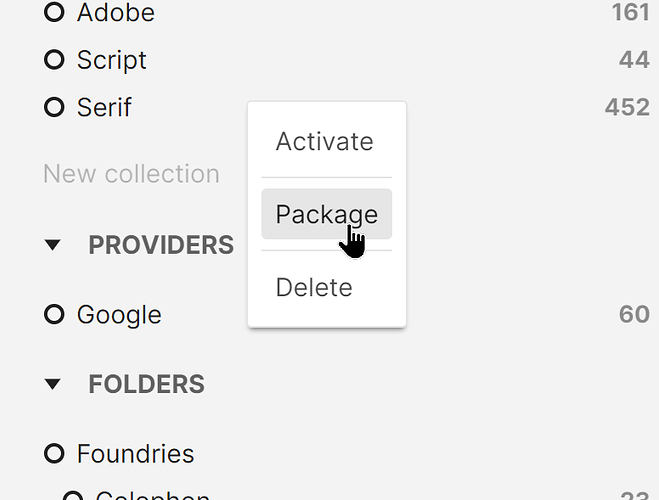
Task: Collapse the PROVIDERS section triangle
Action: tap(54, 245)
